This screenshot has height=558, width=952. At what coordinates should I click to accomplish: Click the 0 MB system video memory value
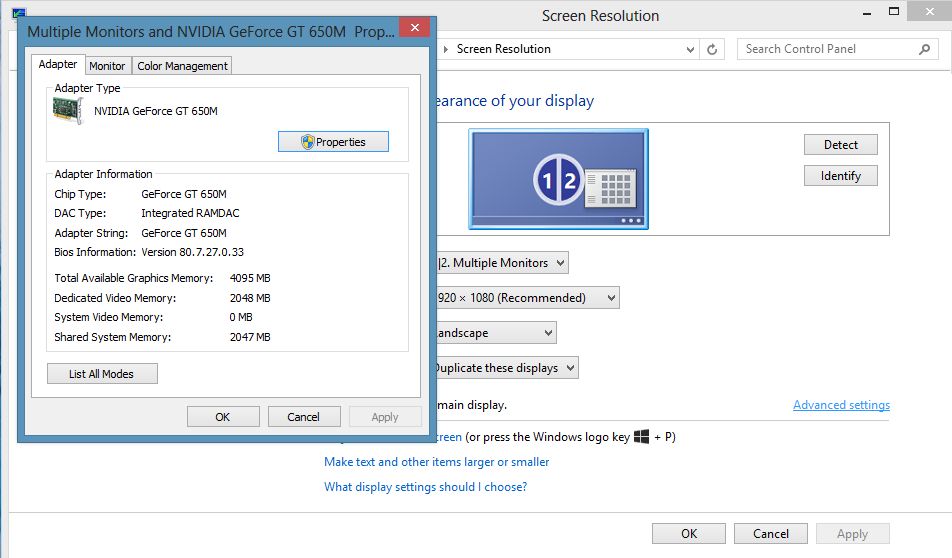tap(241, 317)
